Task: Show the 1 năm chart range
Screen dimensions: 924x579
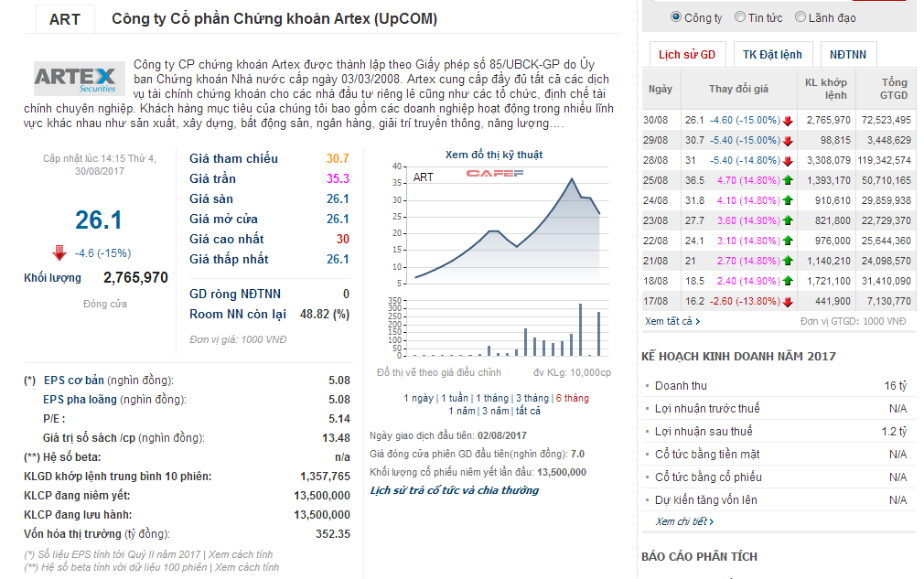Action: 461,411
